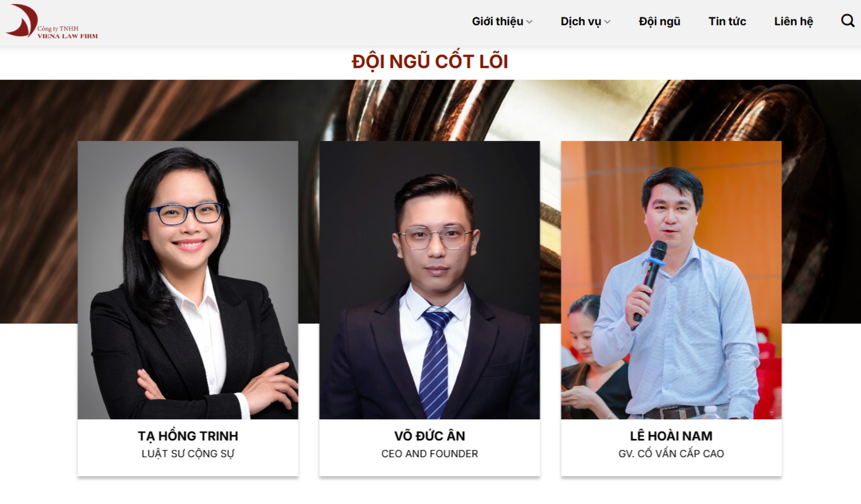Viewport: 861px width, 504px height.
Task: Click Lê Hoài Nam's photo
Action: tap(671, 280)
